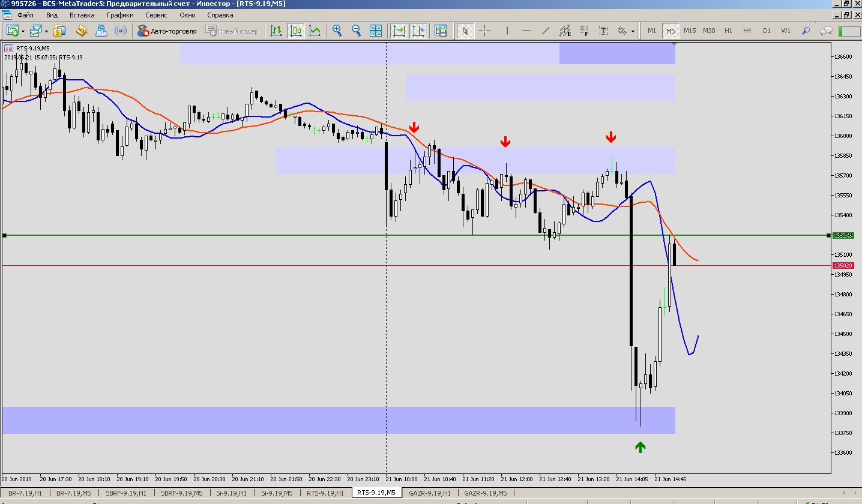Click the MetaTrader application icon in menu bar

(x=7, y=15)
